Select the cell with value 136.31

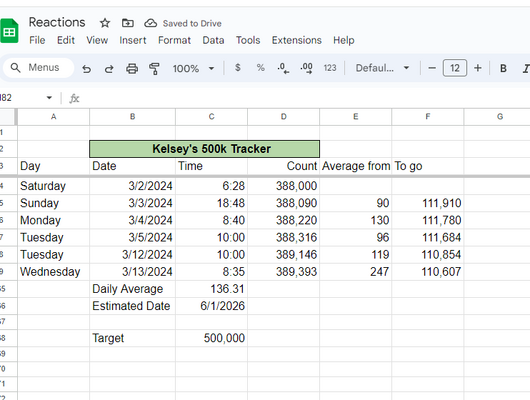(x=212, y=289)
